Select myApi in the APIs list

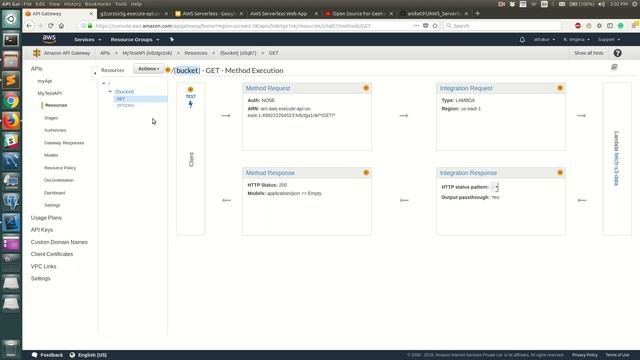coord(44,81)
